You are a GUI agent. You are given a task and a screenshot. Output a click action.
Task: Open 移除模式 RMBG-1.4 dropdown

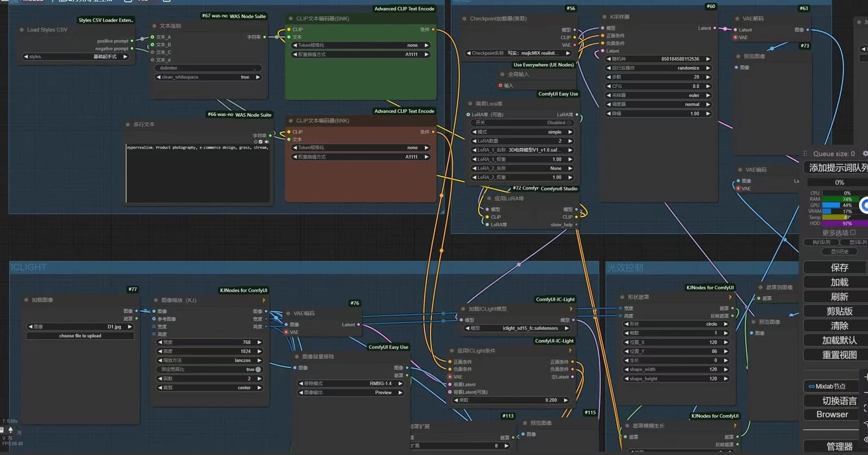tap(351, 383)
